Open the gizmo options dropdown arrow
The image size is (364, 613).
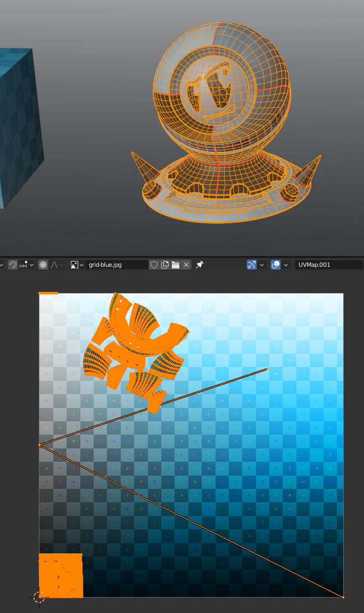[x=262, y=265]
